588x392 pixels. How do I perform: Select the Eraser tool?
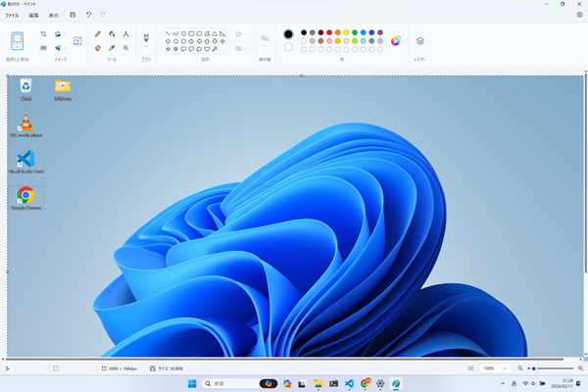click(x=98, y=48)
